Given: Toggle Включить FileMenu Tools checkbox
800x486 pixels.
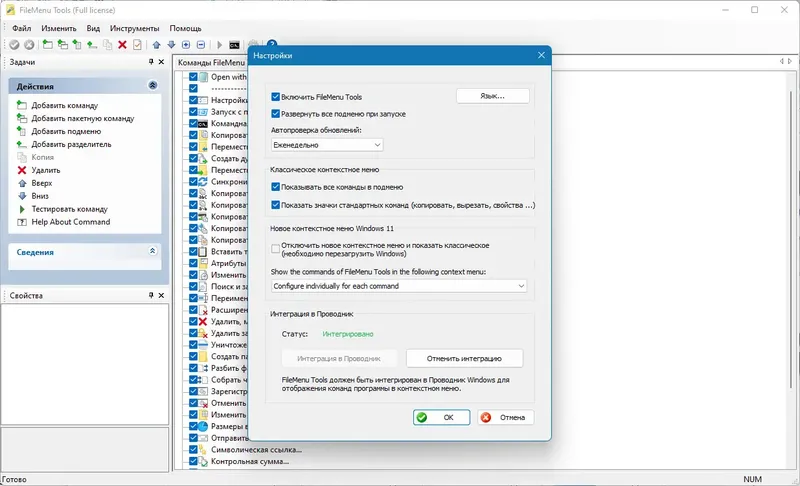Looking at the screenshot, I should click(x=276, y=97).
